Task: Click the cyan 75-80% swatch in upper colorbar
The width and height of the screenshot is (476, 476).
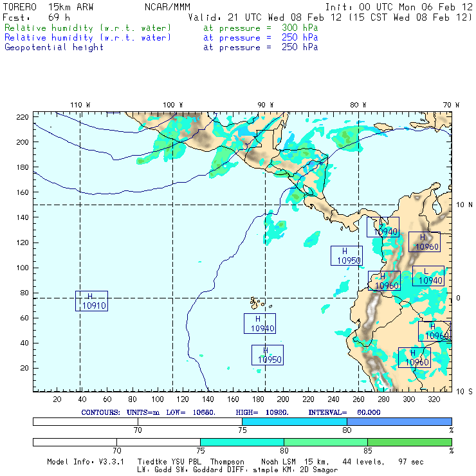Action: click(x=295, y=421)
